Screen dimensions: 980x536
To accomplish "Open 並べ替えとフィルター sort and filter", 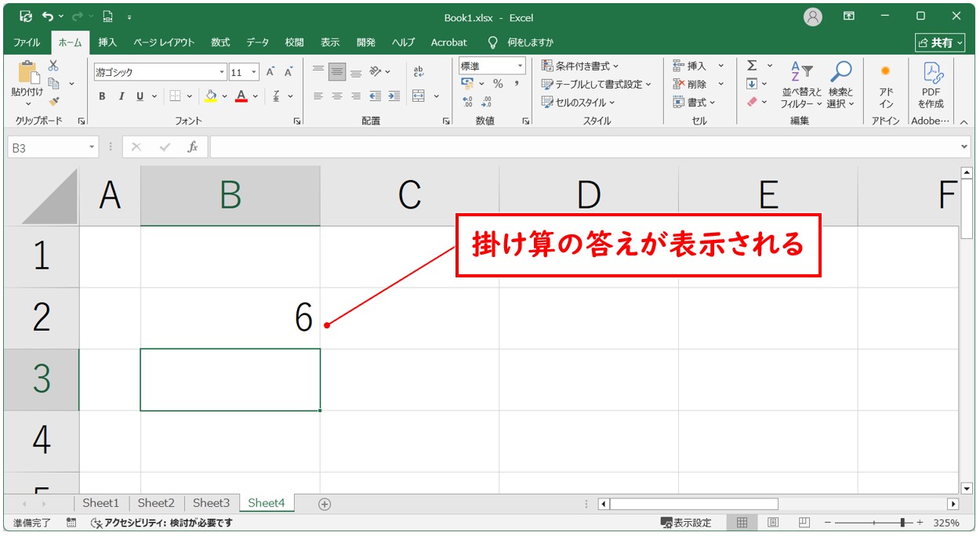I will pos(801,85).
